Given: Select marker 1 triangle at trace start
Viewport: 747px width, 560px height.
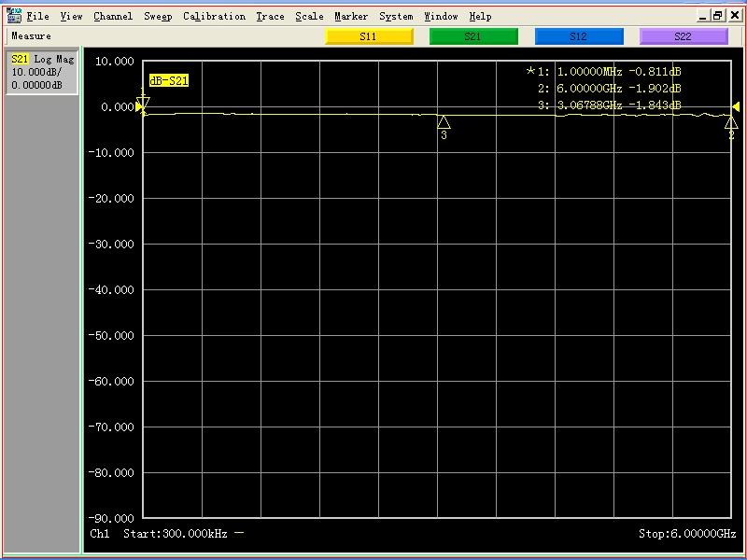Looking at the screenshot, I should click(143, 105).
